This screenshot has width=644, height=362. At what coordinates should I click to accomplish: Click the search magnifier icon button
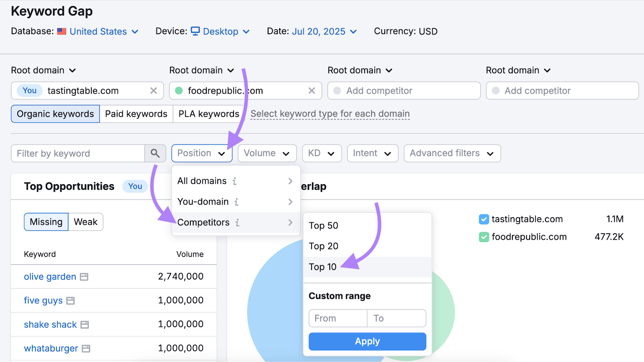tap(155, 153)
